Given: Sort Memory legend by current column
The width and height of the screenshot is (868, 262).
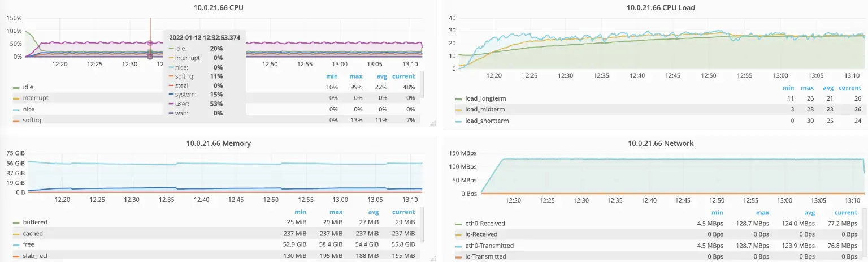Looking at the screenshot, I should click(x=403, y=213).
